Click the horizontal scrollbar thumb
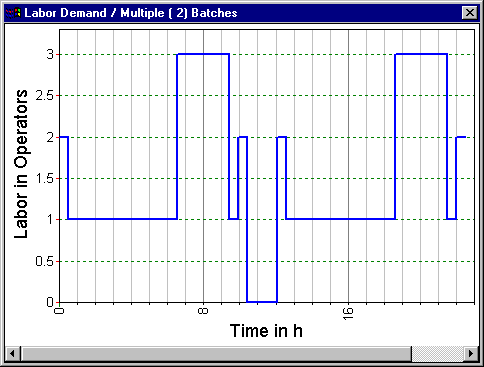 (x=216, y=353)
